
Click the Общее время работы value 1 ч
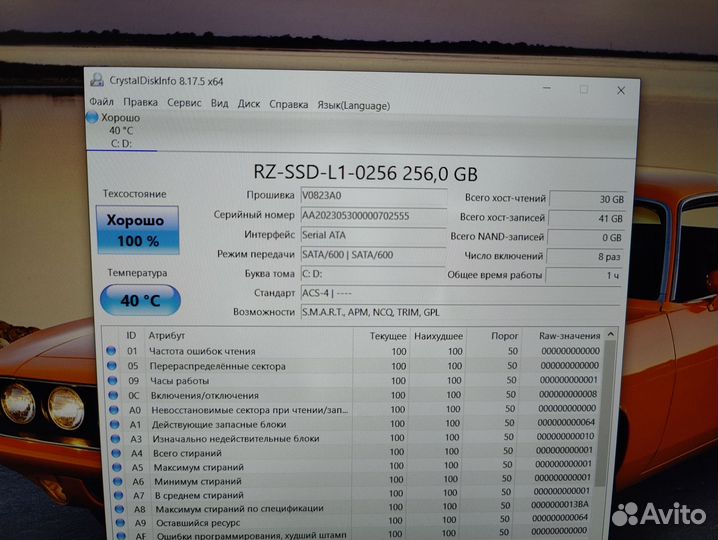tap(583, 275)
